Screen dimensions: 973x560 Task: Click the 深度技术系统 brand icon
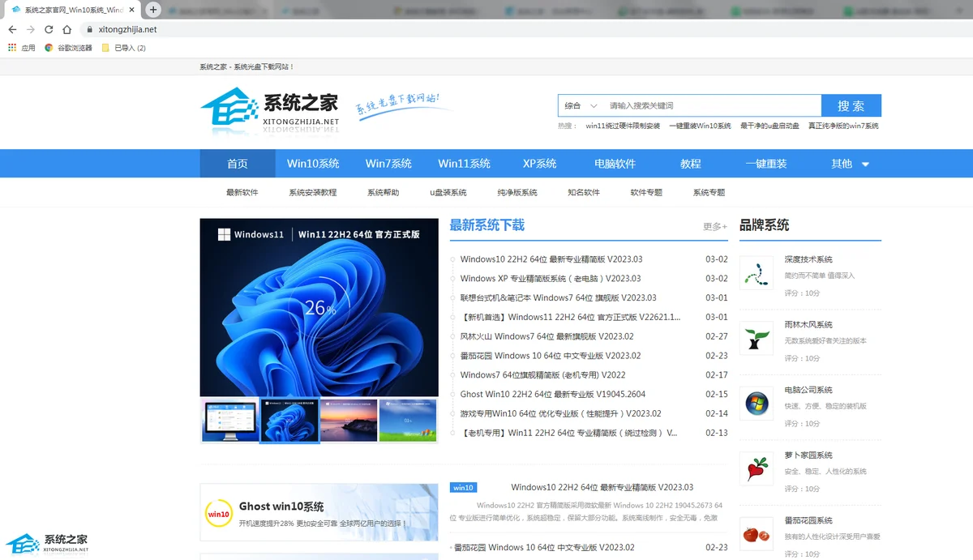click(757, 274)
